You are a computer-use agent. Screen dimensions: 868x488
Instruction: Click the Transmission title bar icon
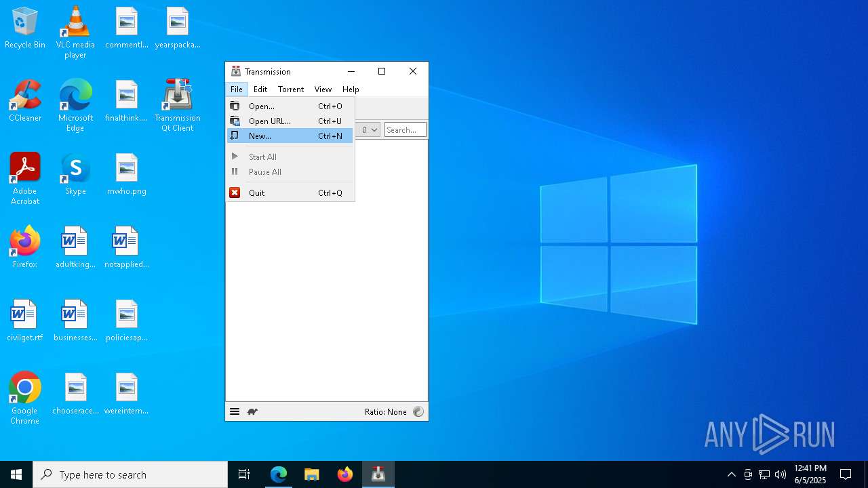236,71
